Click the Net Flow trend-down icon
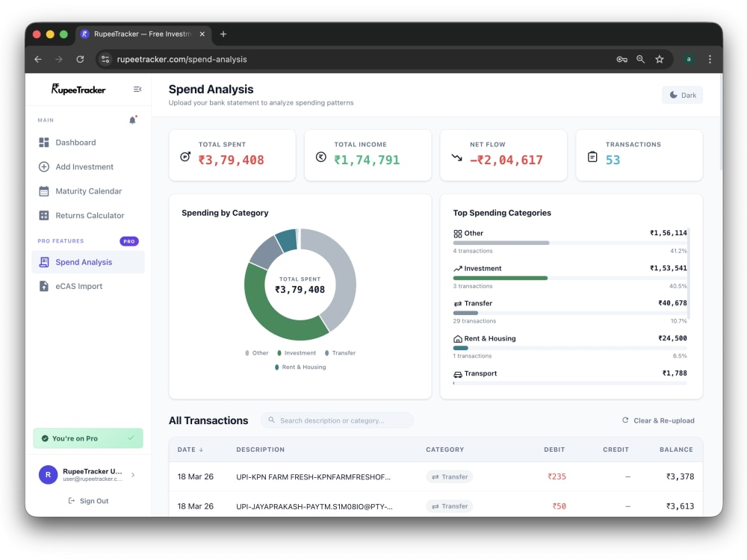The height and width of the screenshot is (560, 747). 457,157
